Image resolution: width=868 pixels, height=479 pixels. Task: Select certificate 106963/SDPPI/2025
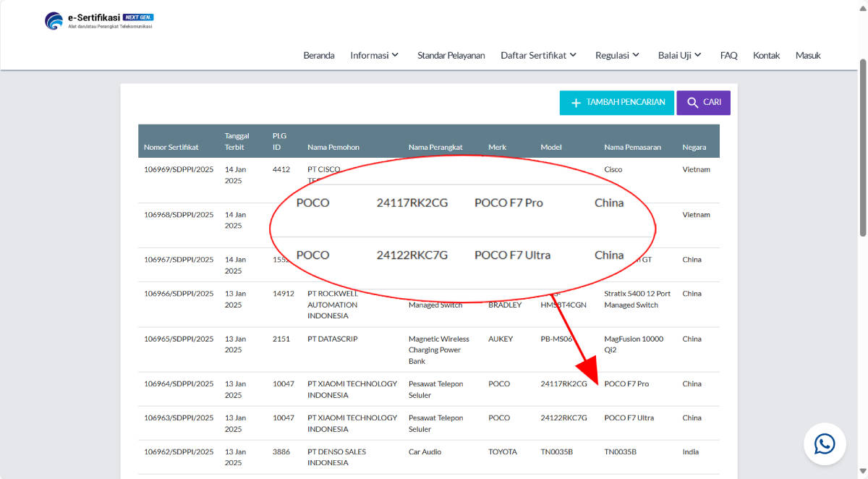coord(179,417)
